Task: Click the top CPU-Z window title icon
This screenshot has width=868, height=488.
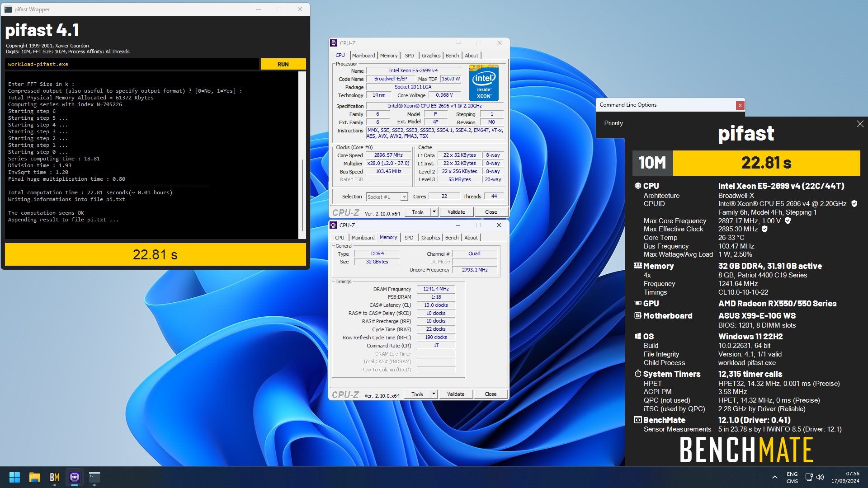Action: click(x=334, y=43)
